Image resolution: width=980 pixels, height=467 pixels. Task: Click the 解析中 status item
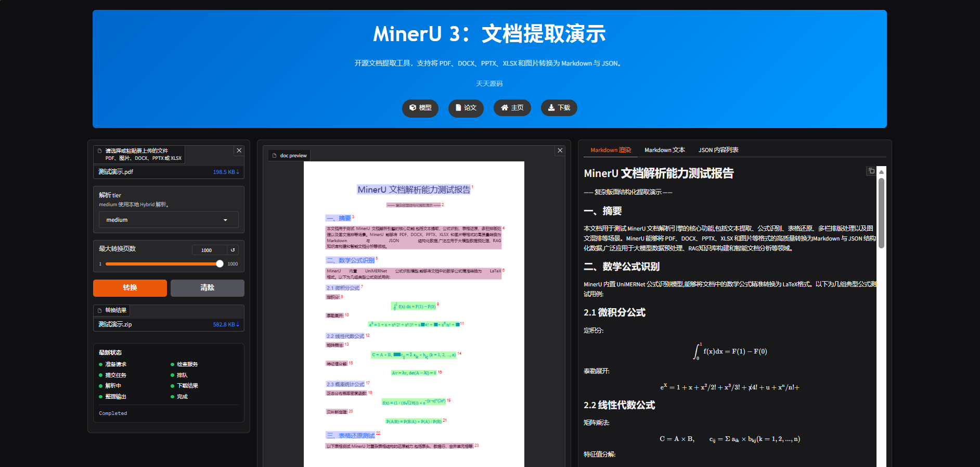(x=110, y=386)
